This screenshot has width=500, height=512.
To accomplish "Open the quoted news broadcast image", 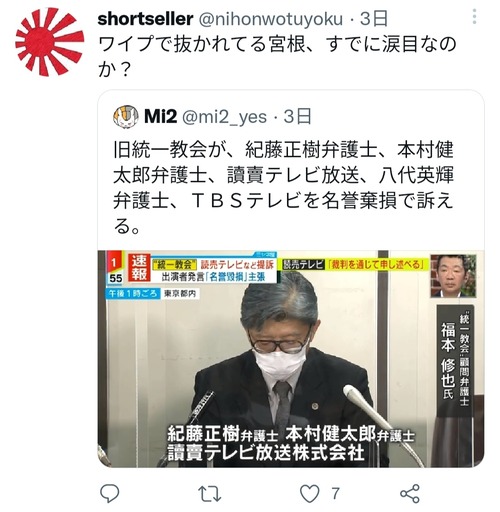I will pyautogui.click(x=291, y=359).
